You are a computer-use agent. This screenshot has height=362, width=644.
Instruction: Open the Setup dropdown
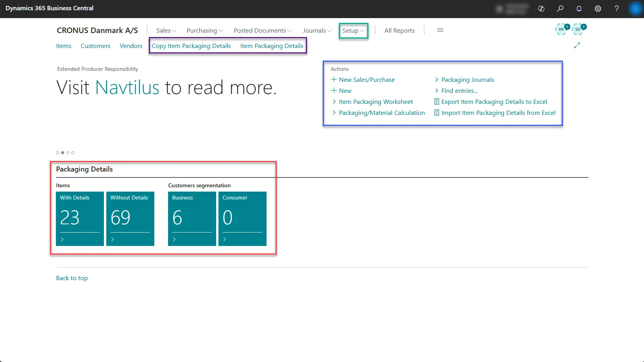pyautogui.click(x=353, y=30)
